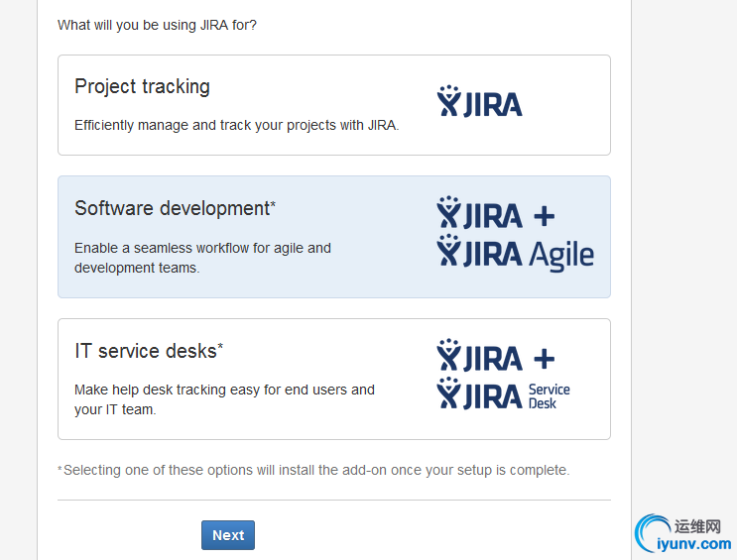The width and height of the screenshot is (737, 560).
Task: Select the Project tracking option card
Action: (334, 105)
